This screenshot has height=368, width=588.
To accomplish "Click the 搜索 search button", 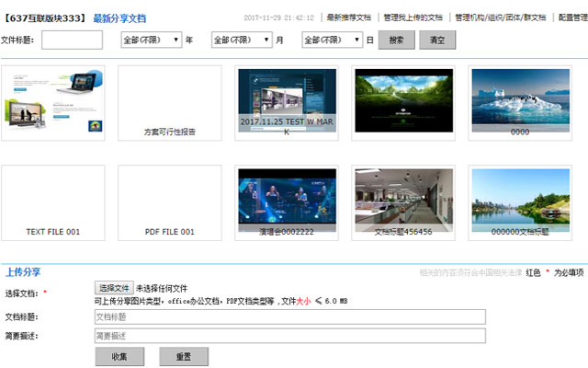I will click(396, 40).
